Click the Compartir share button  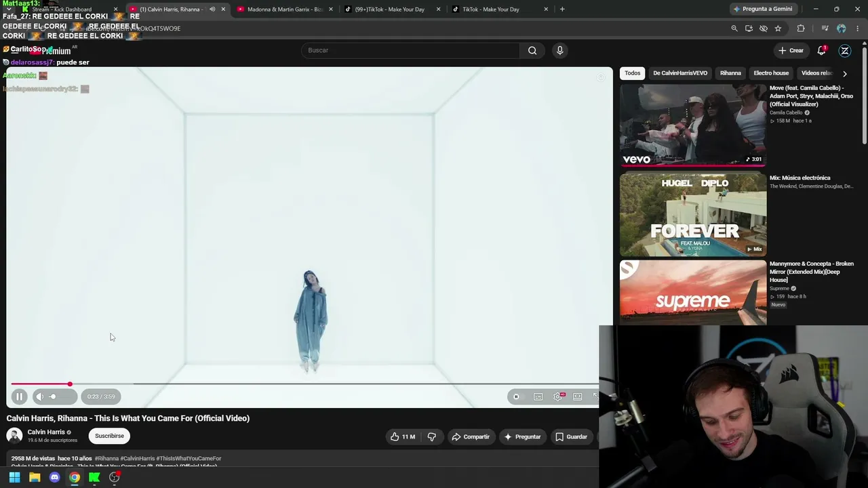click(471, 437)
